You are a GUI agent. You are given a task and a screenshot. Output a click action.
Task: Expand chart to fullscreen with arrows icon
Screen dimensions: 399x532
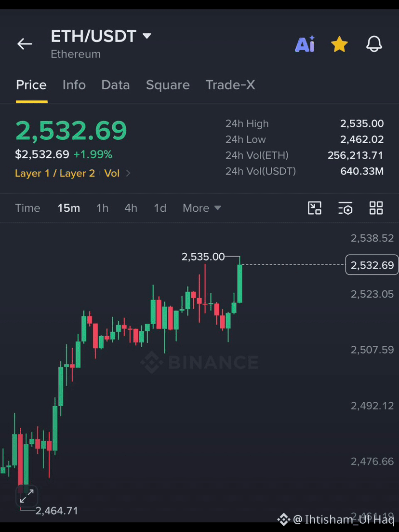(x=27, y=496)
